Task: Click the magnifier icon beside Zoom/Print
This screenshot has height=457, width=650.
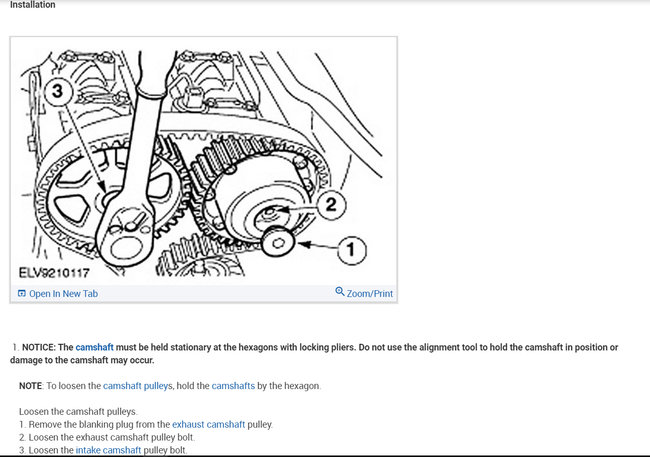Action: (340, 292)
